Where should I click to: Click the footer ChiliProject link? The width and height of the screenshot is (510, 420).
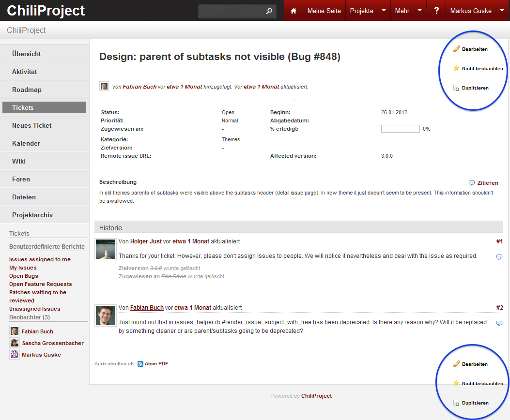(x=316, y=396)
